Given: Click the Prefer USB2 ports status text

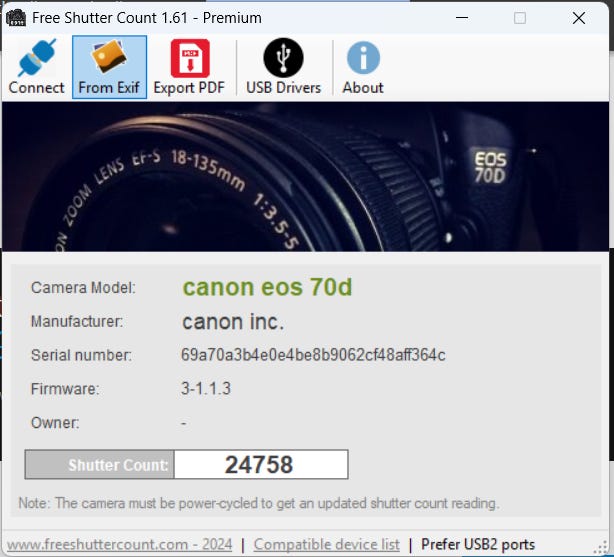Looking at the screenshot, I should coord(478,544).
